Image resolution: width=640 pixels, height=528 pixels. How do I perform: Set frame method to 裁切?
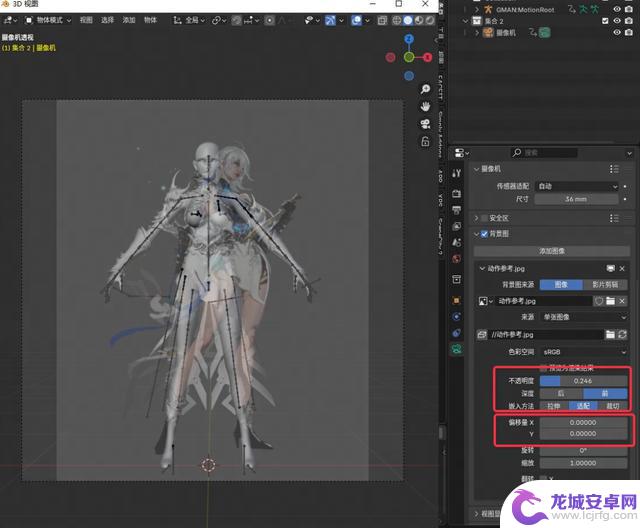click(613, 406)
